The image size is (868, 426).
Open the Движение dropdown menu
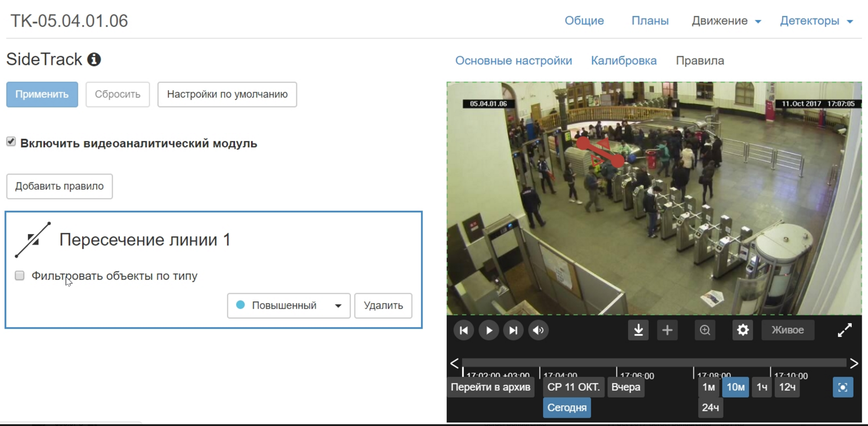pos(726,21)
